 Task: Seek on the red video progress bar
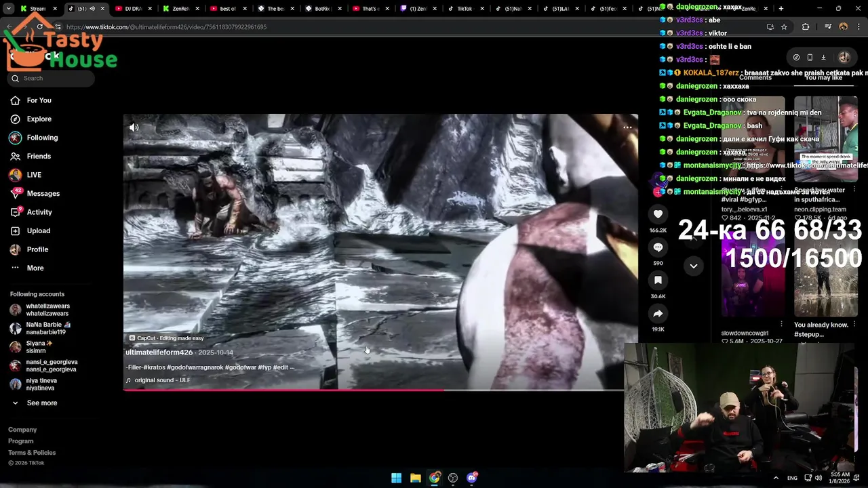(x=374, y=390)
